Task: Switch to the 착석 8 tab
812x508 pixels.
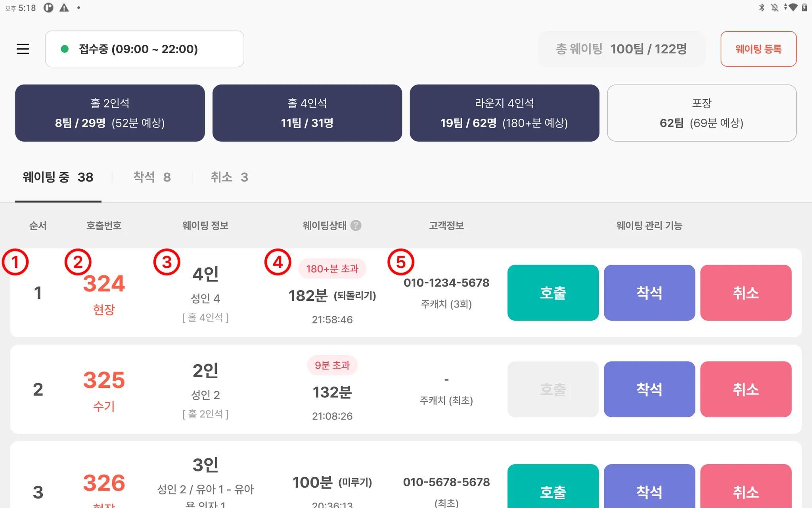Action: pos(152,177)
